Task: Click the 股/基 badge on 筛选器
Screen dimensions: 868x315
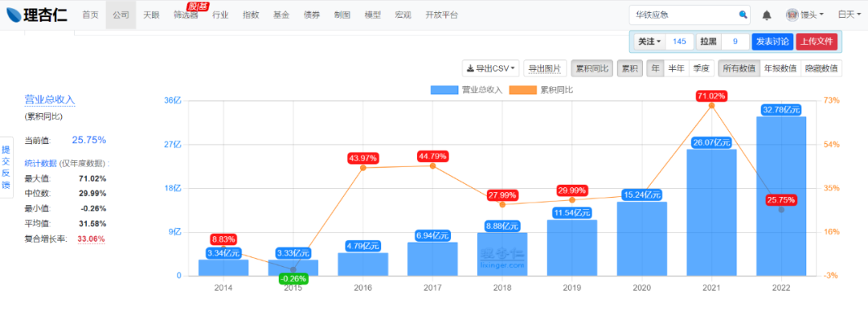Action: click(x=197, y=6)
